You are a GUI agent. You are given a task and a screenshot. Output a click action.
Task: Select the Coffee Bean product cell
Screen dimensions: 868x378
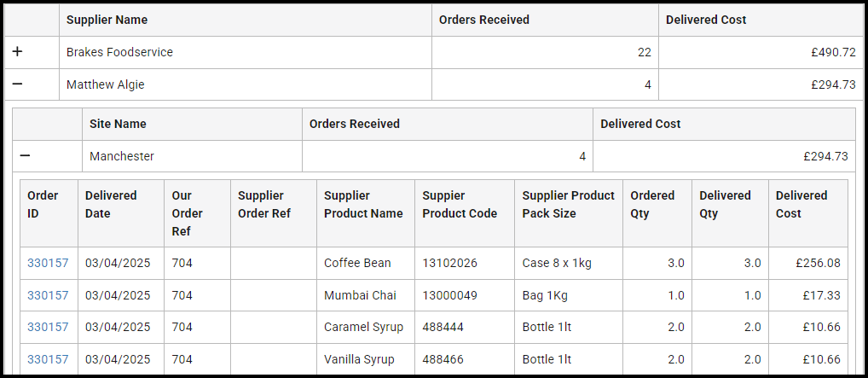[357, 263]
